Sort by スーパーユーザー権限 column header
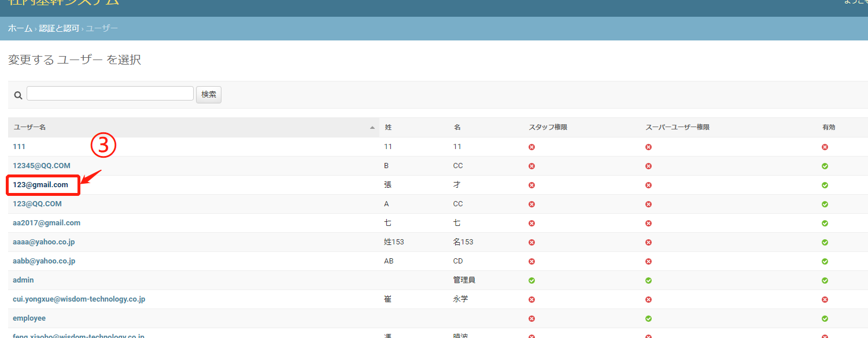 [677, 127]
